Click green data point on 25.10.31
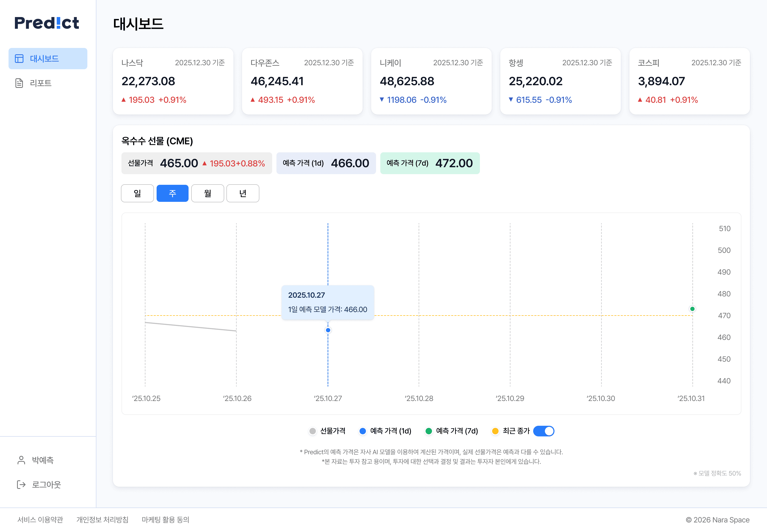Image resolution: width=767 pixels, height=532 pixels. coord(692,309)
